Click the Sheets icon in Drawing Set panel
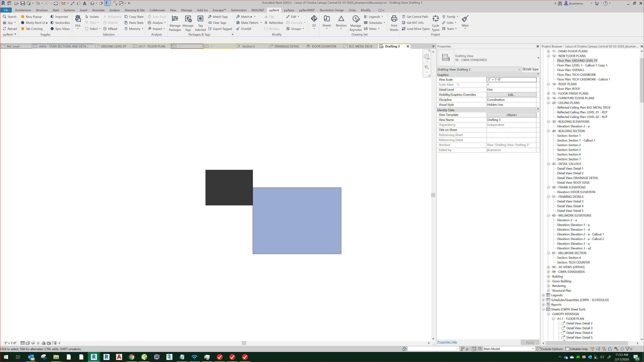This screenshot has height=362, width=644. (x=327, y=21)
